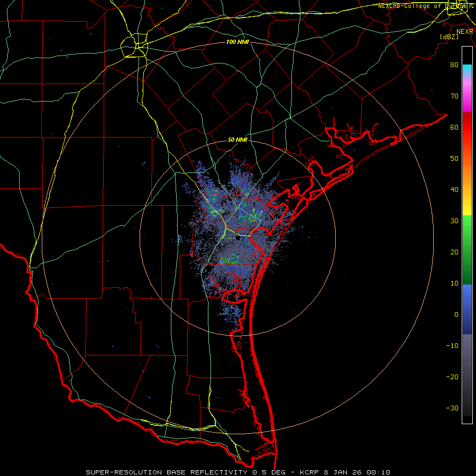Select the 30 value on dBZ scale
476x476 pixels.
pos(454,221)
